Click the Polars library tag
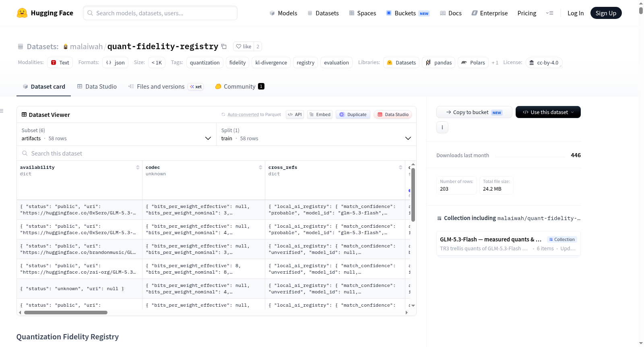This screenshot has width=644, height=347. coord(473,62)
